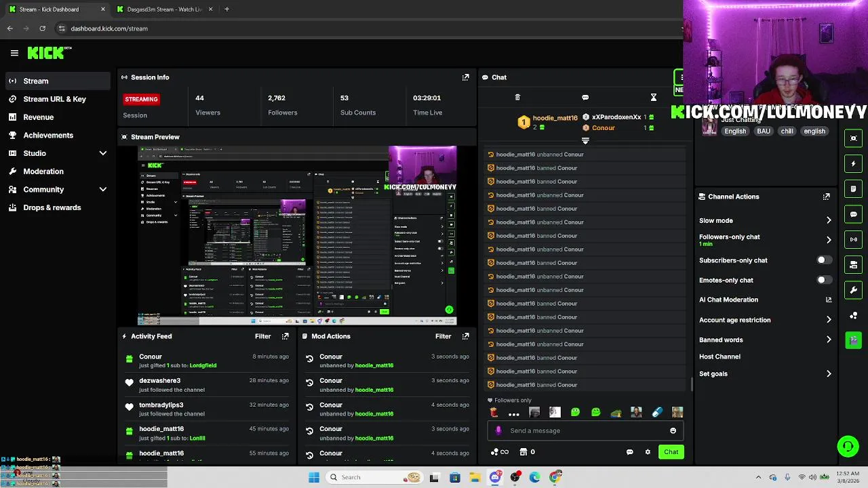Click the Windows Start button
The width and height of the screenshot is (868, 488).
[x=314, y=477]
